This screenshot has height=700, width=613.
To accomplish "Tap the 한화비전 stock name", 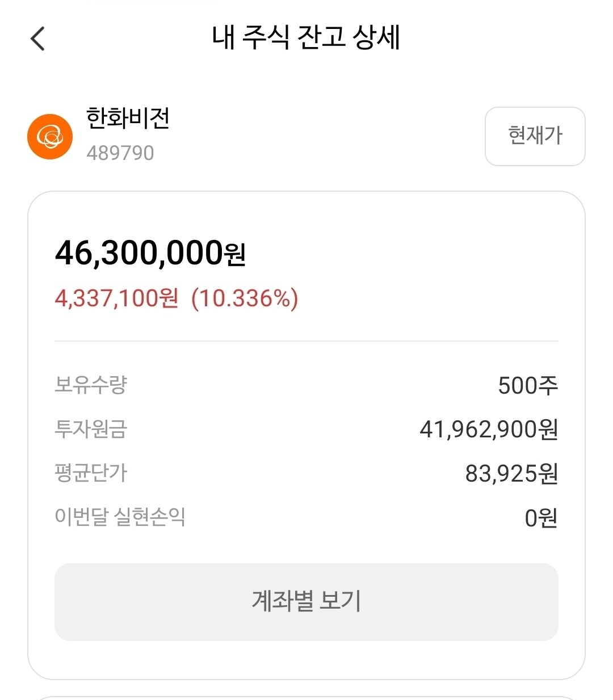I will (128, 119).
